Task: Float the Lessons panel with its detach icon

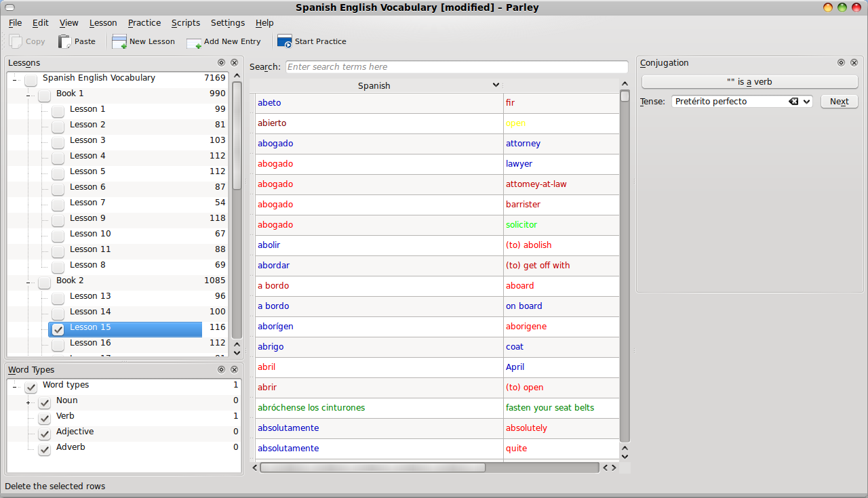Action: [221, 62]
